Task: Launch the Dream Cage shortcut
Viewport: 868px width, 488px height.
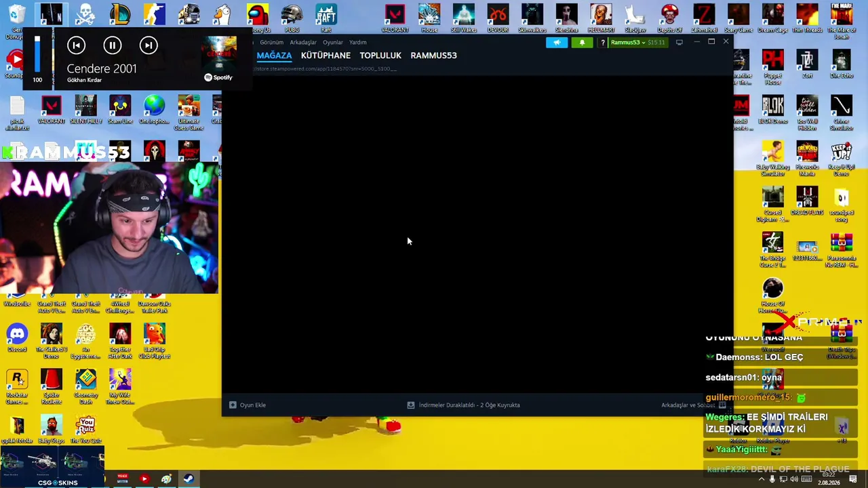Action: 772,19
